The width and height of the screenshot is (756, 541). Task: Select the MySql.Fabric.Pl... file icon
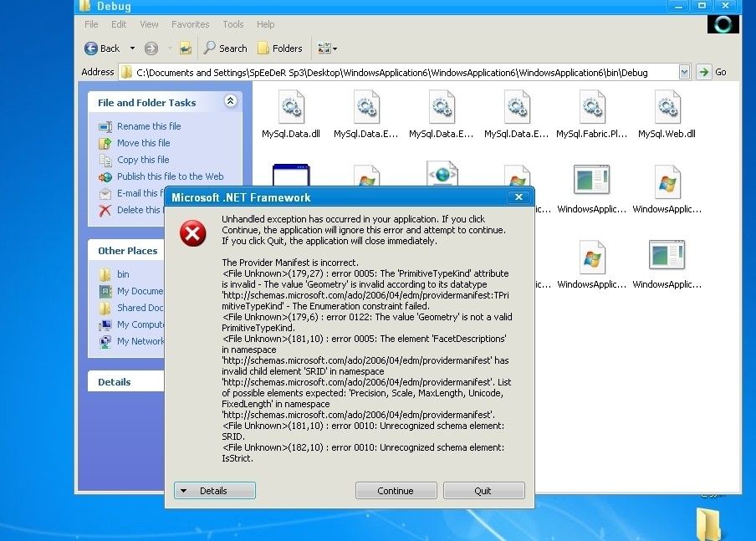point(591,109)
